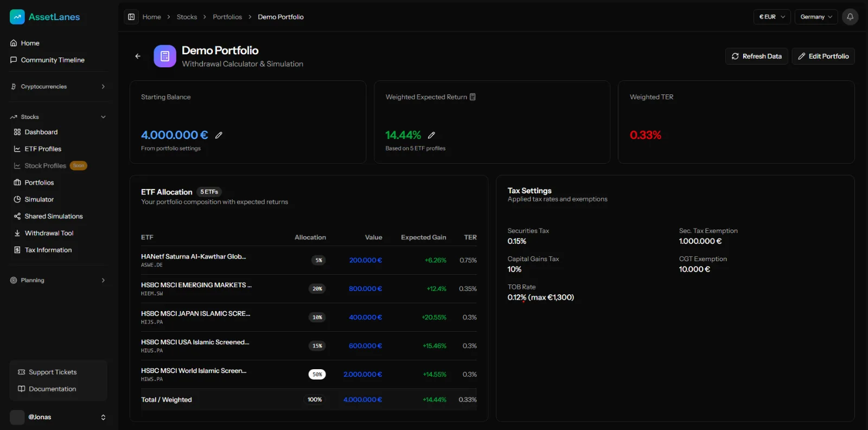
Task: Click the Edit Portfolio button
Action: (823, 56)
